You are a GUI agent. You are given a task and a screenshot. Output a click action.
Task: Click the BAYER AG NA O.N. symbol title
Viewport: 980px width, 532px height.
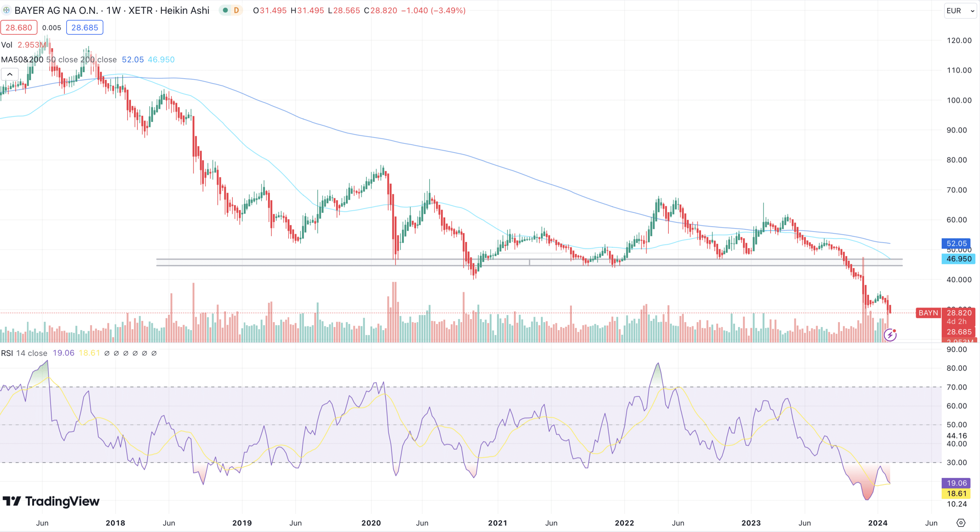pyautogui.click(x=56, y=10)
